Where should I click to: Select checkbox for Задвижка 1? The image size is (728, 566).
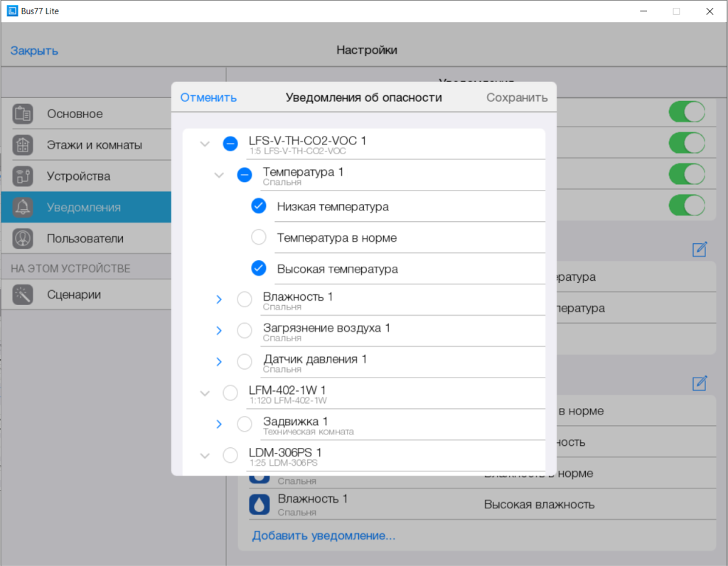point(245,424)
